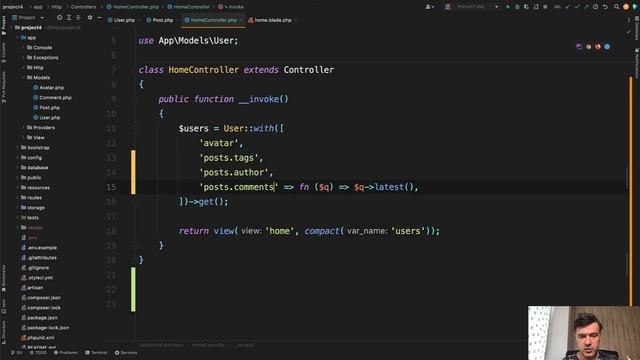Click the stop square icon in toolbar
Viewport: 640px width, 360px height.
coord(545,7)
